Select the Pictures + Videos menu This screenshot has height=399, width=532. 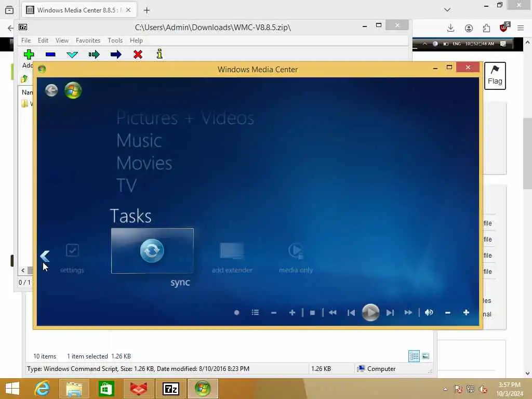[185, 118]
